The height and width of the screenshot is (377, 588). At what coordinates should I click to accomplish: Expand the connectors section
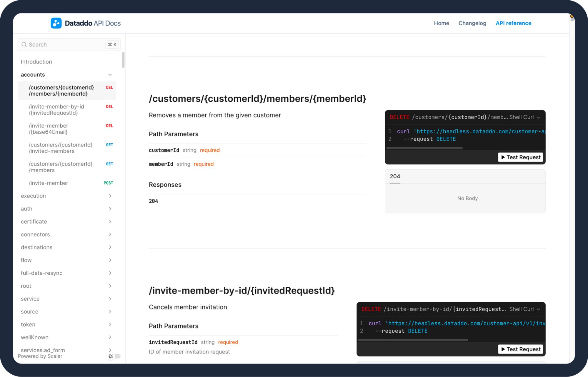(x=110, y=234)
